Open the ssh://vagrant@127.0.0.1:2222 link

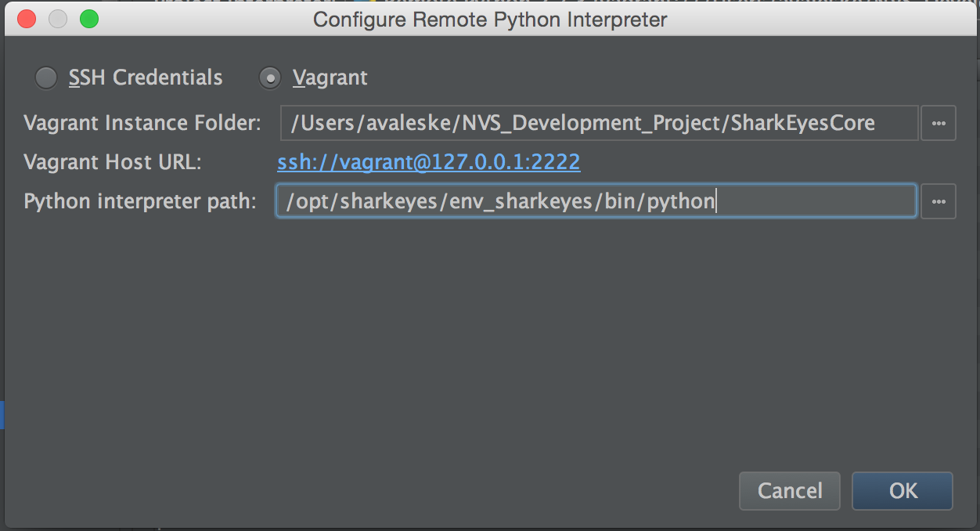pyautogui.click(x=429, y=162)
